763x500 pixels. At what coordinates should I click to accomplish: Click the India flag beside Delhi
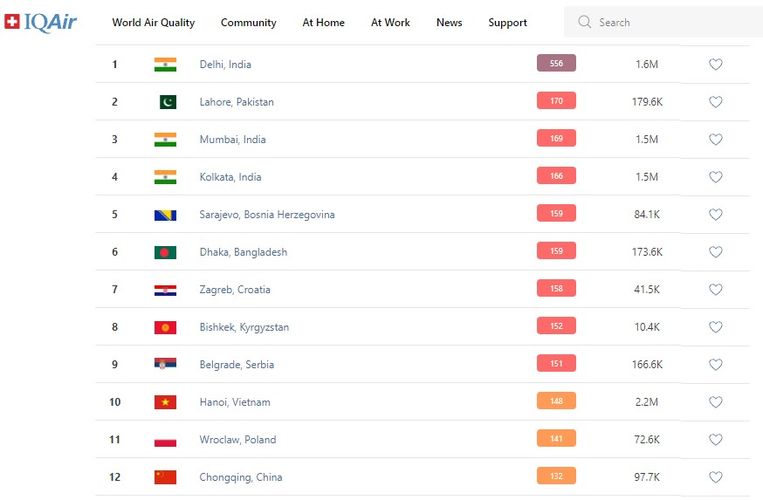tap(165, 64)
